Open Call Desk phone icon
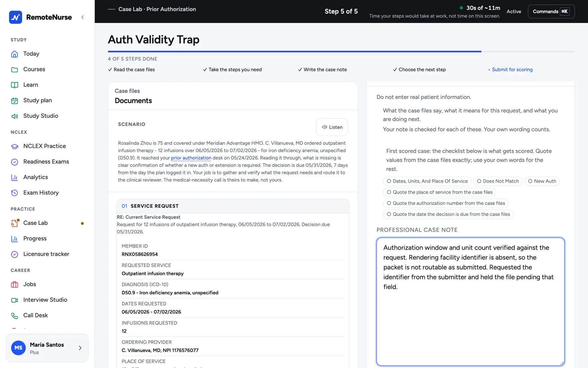 [14, 315]
